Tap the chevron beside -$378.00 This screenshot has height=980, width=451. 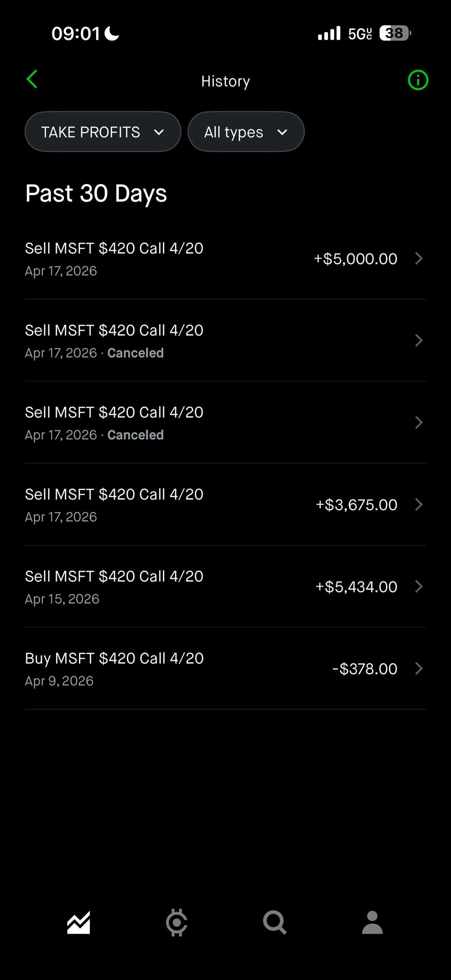(x=419, y=669)
